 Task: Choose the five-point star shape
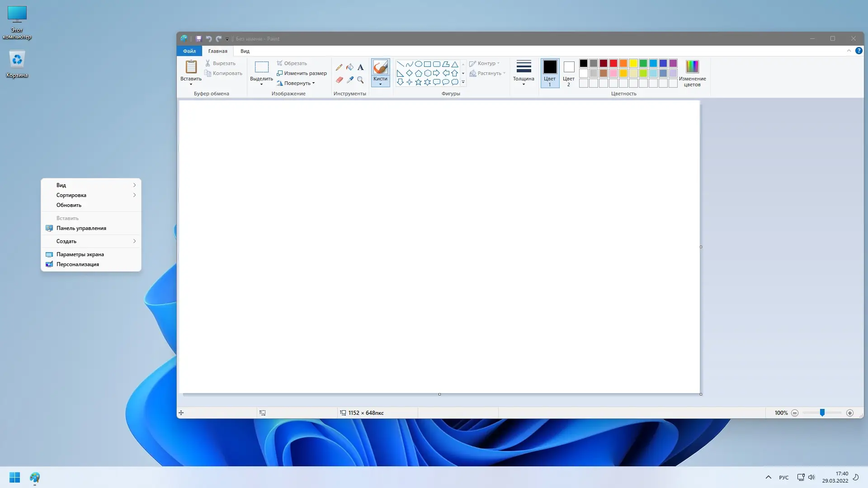(x=418, y=82)
